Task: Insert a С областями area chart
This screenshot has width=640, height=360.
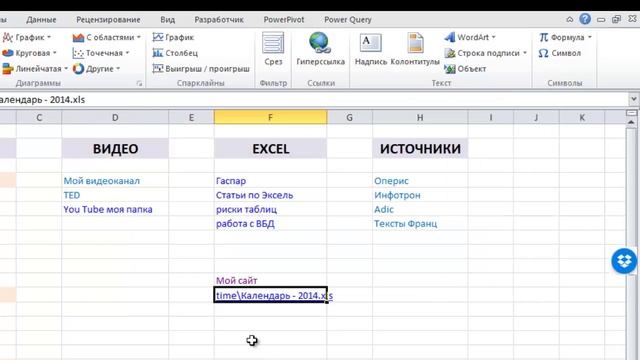Action: click(107, 37)
